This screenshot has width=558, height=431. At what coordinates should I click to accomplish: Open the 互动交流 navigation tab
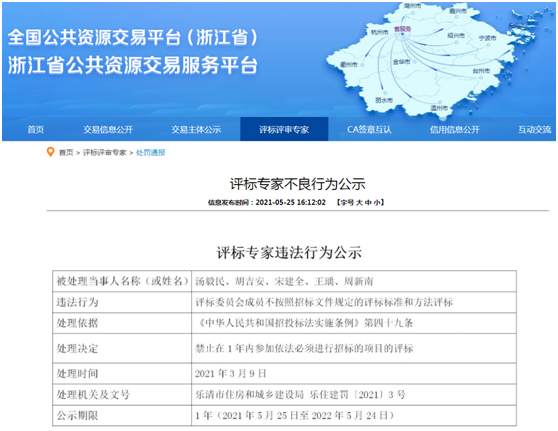click(x=534, y=130)
